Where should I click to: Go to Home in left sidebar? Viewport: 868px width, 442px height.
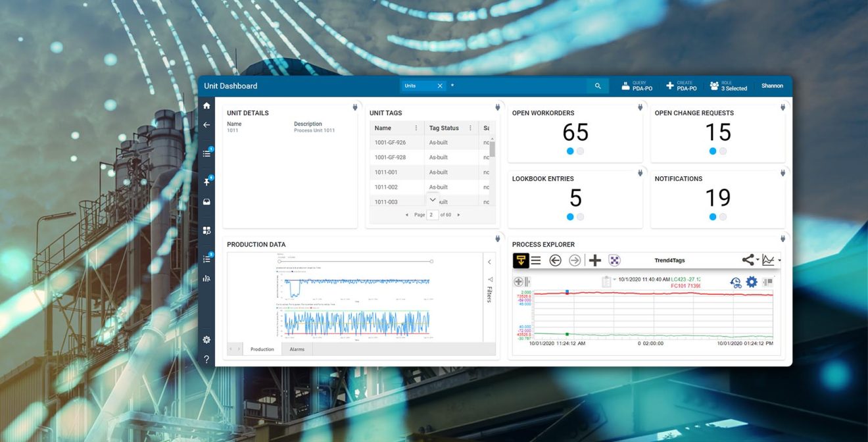(206, 106)
